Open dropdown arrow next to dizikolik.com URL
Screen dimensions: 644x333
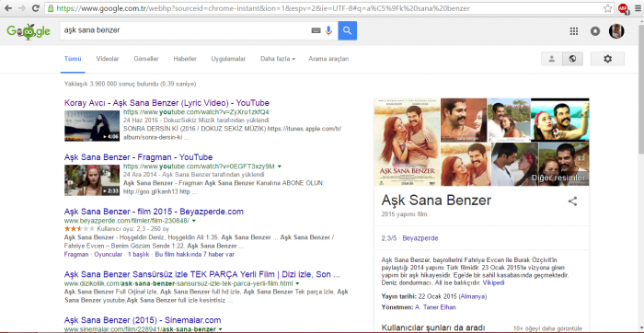pos(297,283)
